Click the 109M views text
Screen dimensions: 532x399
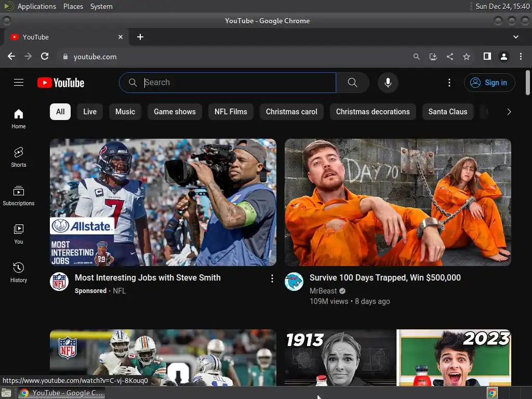[x=329, y=301]
